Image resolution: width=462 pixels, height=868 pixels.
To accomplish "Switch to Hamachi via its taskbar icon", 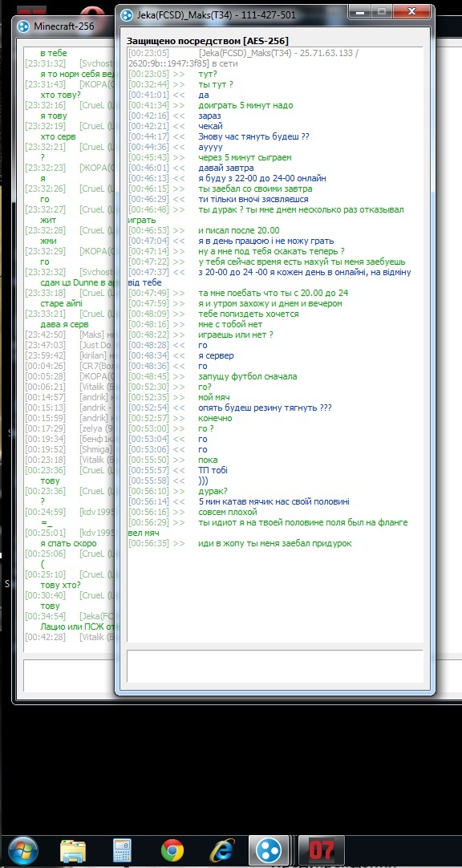I will coord(269,851).
